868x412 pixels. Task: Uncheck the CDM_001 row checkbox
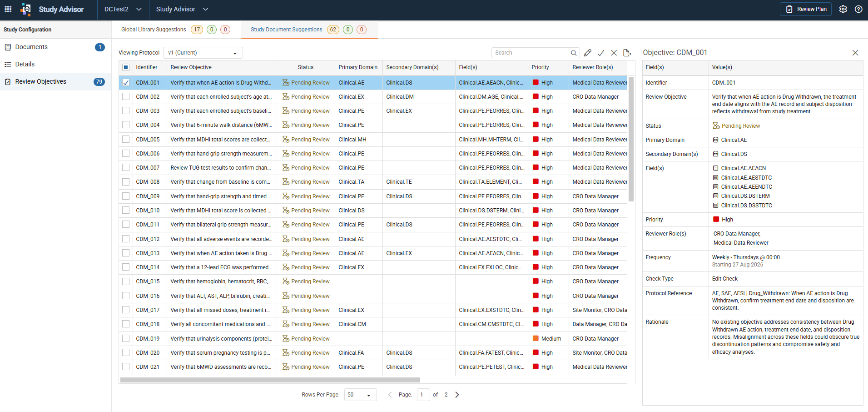point(126,83)
